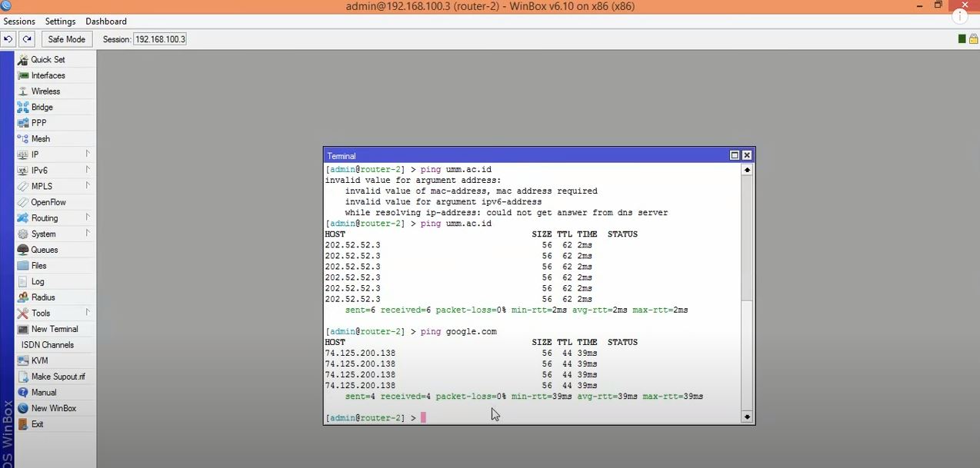Image resolution: width=980 pixels, height=468 pixels.
Task: Click the Undo arrow button
Action: pos(8,39)
